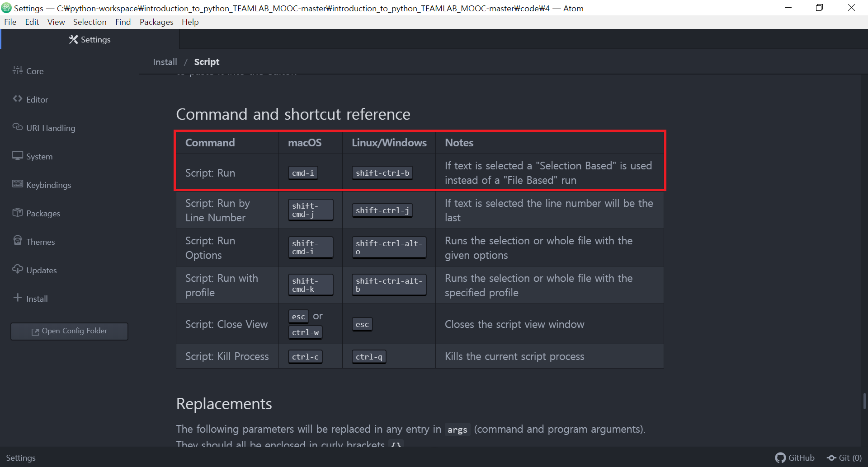Viewport: 868px width, 467px height.
Task: Click the shift-ctrl-j key label
Action: coord(382,210)
